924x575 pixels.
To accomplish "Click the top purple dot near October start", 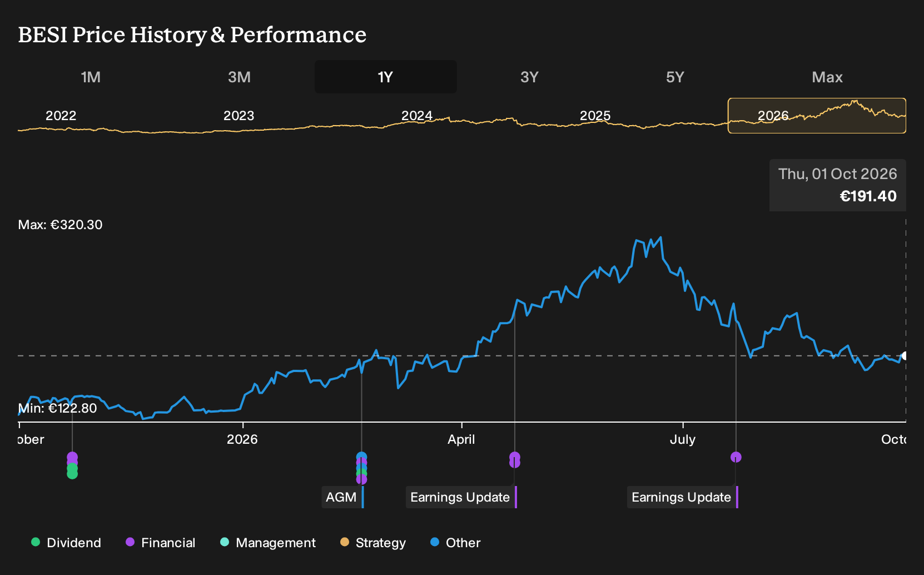I will [72, 457].
